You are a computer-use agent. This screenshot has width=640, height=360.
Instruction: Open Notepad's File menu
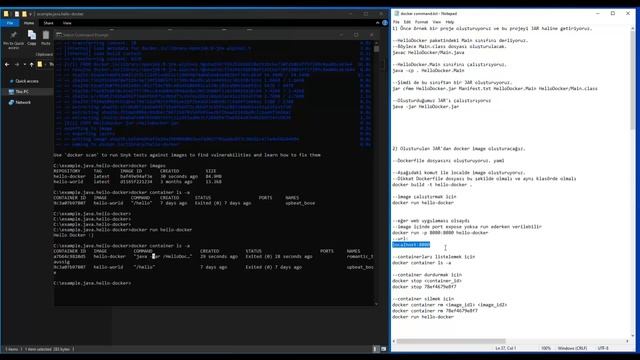tap(396, 22)
